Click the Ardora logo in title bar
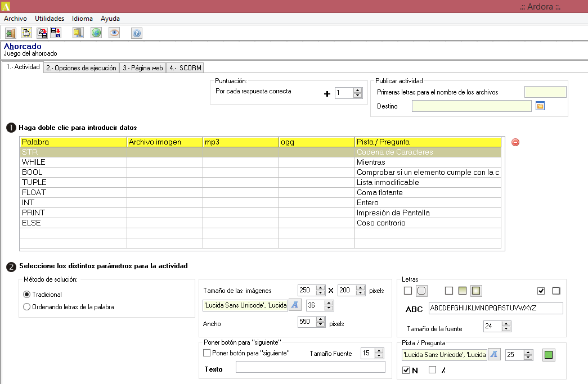The image size is (588, 384). 6,6
